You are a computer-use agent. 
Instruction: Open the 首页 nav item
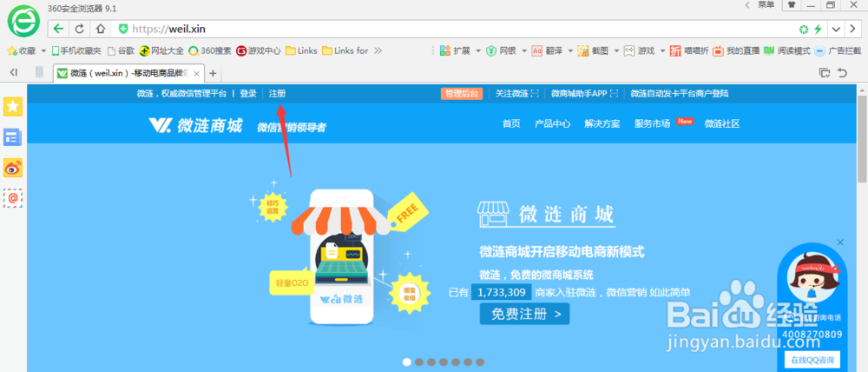pos(511,123)
